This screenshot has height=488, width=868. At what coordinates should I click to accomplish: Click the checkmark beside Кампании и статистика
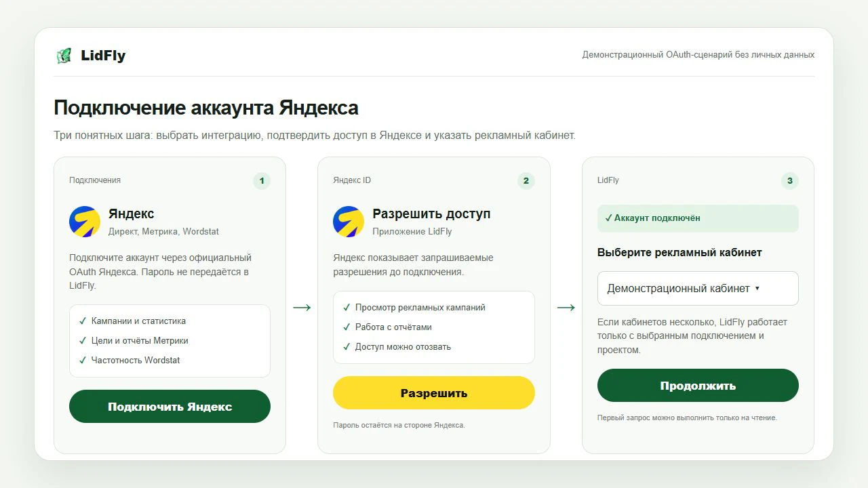[83, 321]
